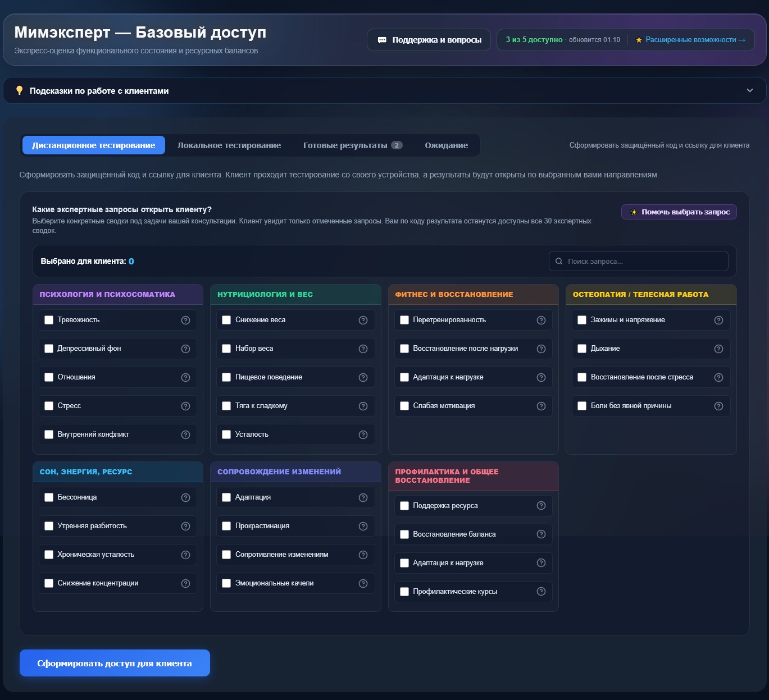Show hint icon for Утренняя разбитость
This screenshot has width=769, height=700.
[x=185, y=526]
